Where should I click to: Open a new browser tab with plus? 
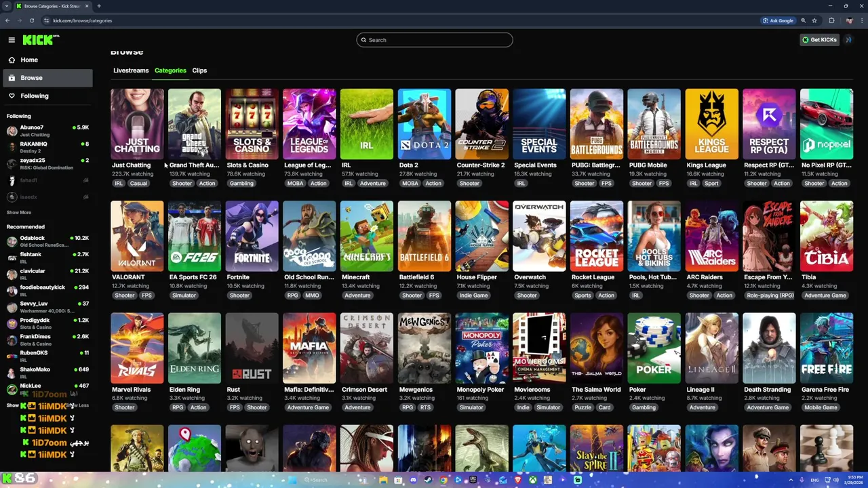click(x=98, y=6)
